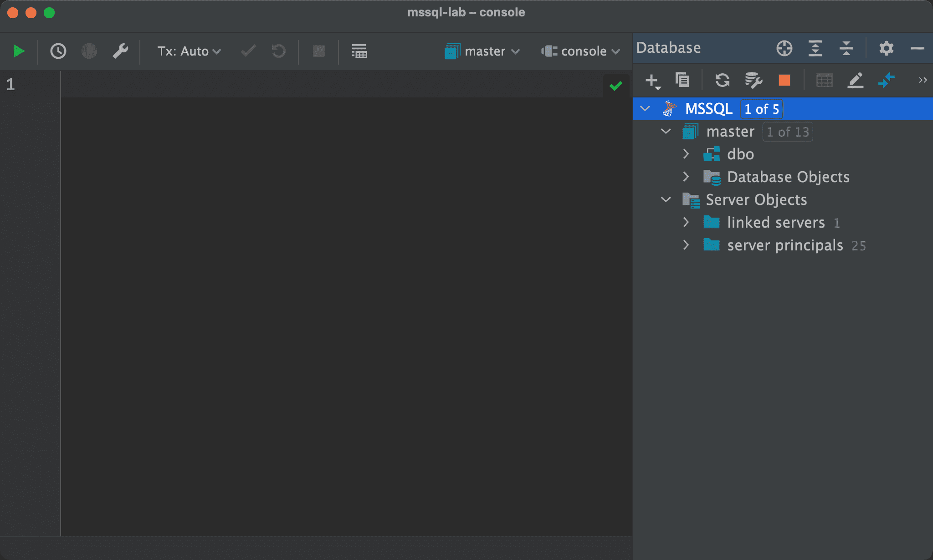Click the gray record circle icon
The width and height of the screenshot is (933, 560).
89,51
